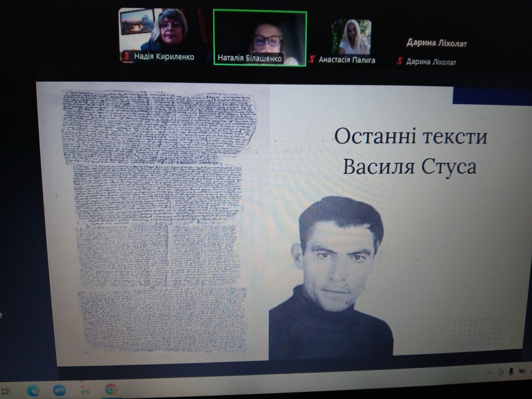Click the Zoom app taskbar icon
The image size is (532, 399).
point(60,390)
